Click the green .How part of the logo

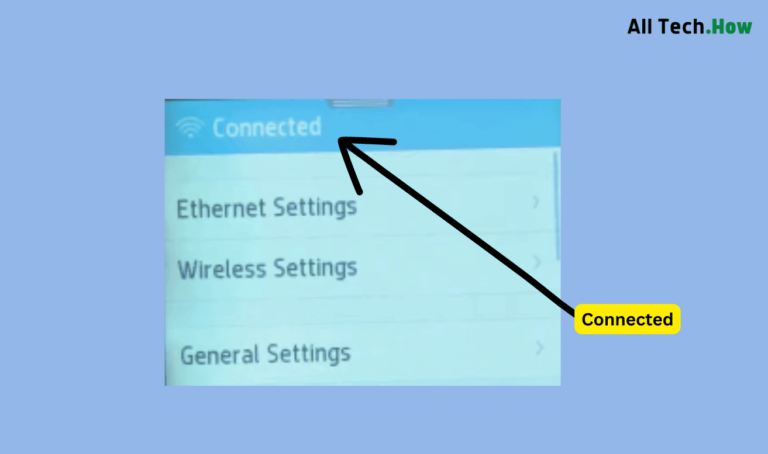[x=729, y=26]
